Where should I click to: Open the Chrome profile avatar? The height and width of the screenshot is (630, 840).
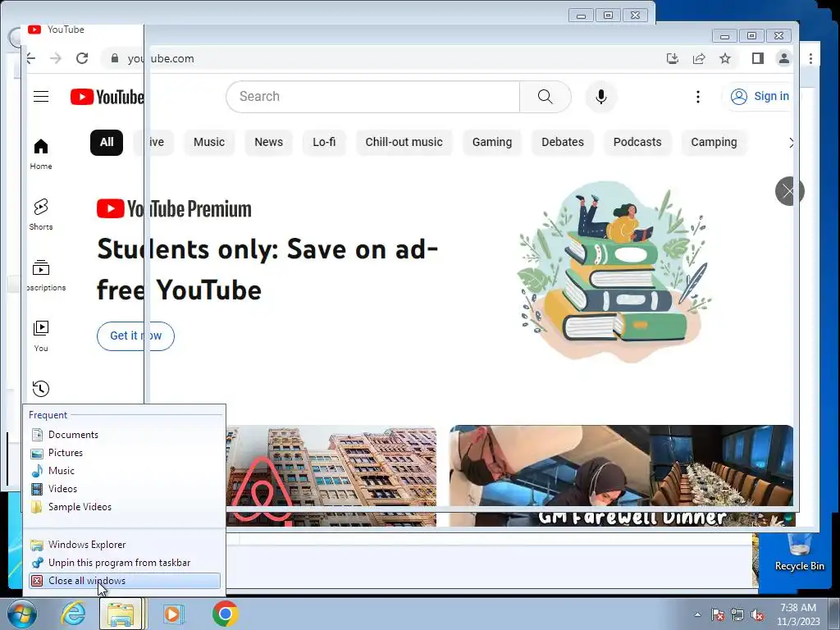pos(783,58)
